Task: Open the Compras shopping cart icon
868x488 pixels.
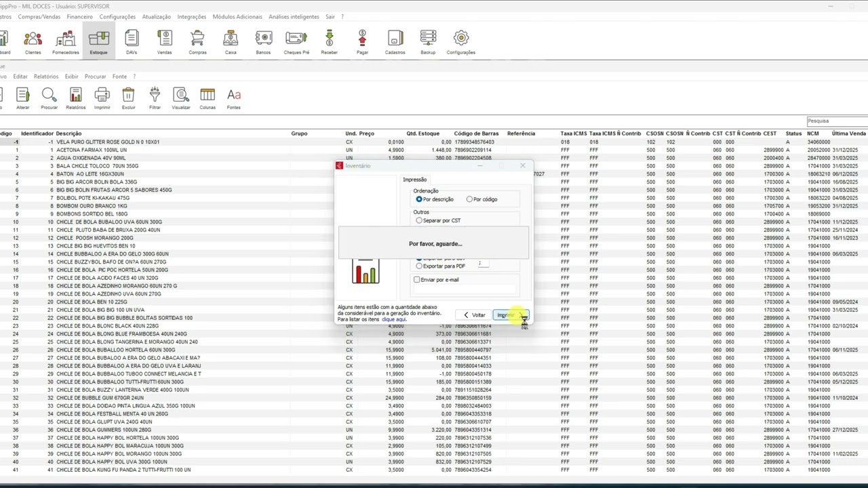Action: click(197, 42)
